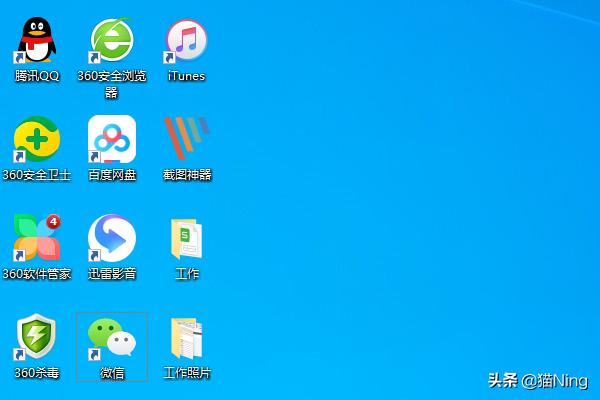Click the 截图神器 label text
The image size is (600, 400).
[x=187, y=175]
